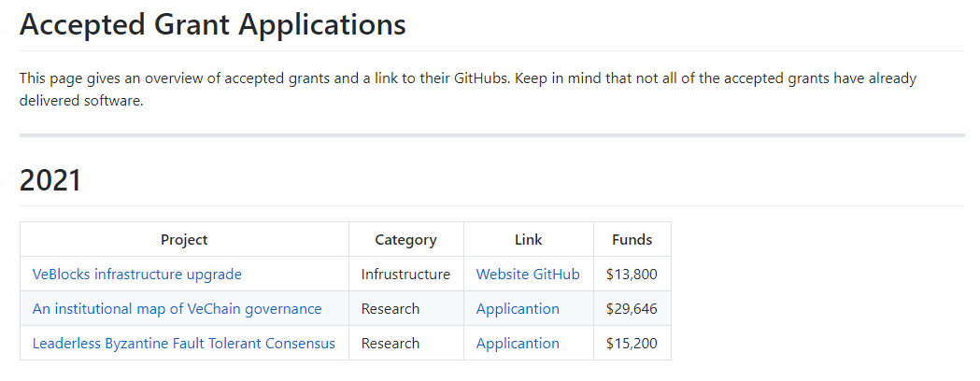Select the $15,200 funds amount
The image size is (980, 381).
tap(632, 343)
